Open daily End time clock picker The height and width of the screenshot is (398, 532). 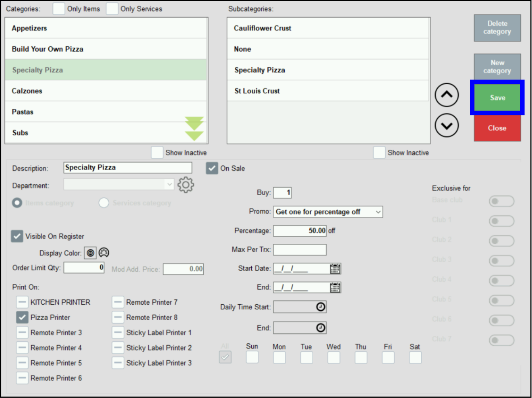click(320, 328)
